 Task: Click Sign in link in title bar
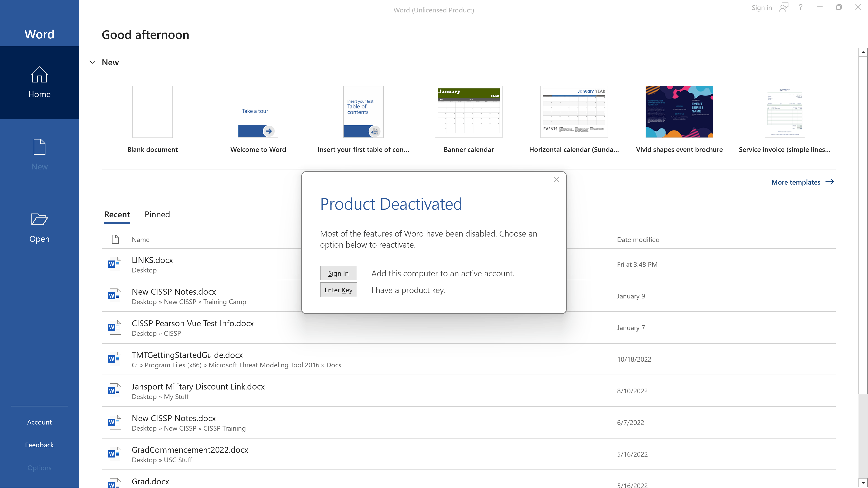point(762,7)
